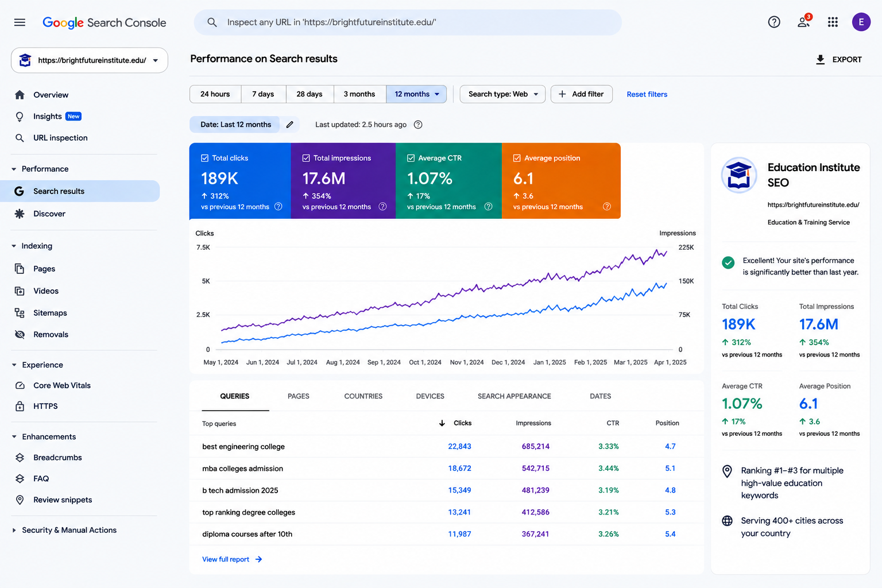
Task: Click the Reset filters link
Action: coord(647,95)
